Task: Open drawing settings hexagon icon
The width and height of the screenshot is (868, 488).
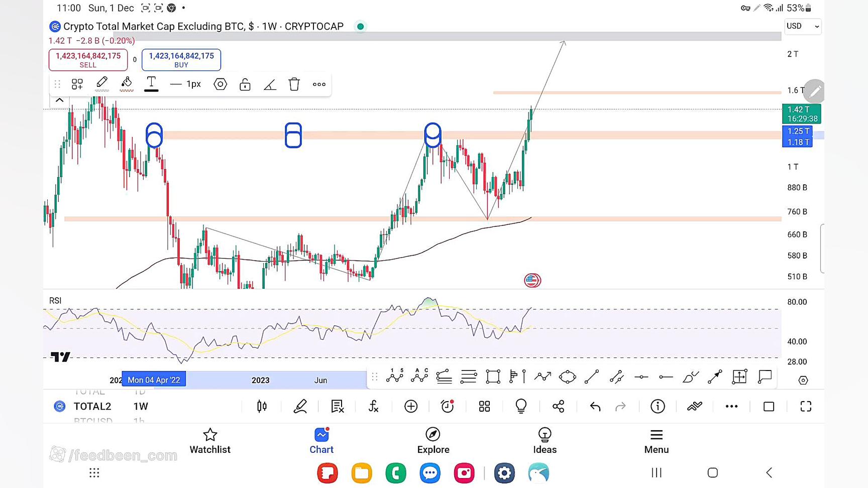Action: click(220, 84)
